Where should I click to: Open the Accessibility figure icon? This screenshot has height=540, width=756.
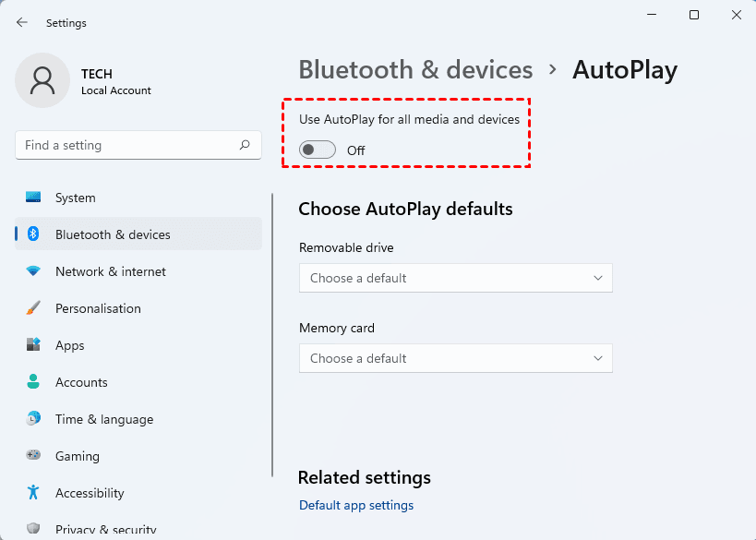coord(33,493)
